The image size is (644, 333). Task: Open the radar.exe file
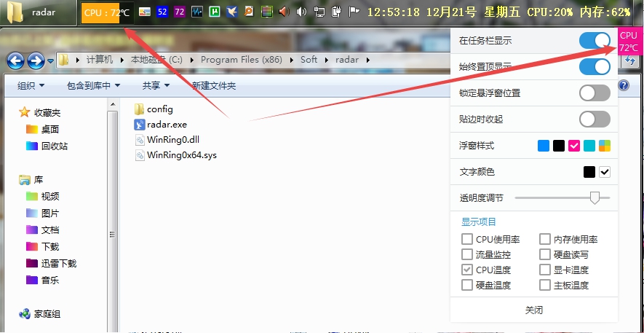(x=167, y=125)
